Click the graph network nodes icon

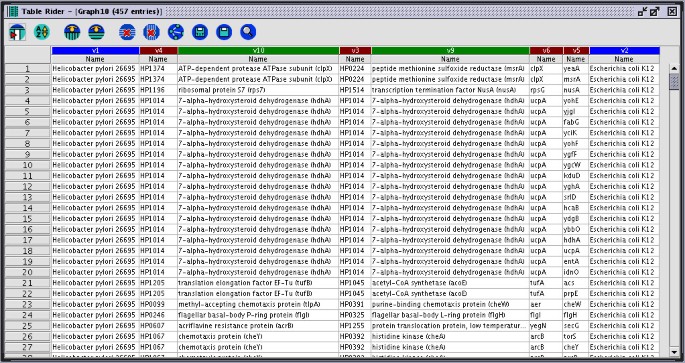[176, 32]
